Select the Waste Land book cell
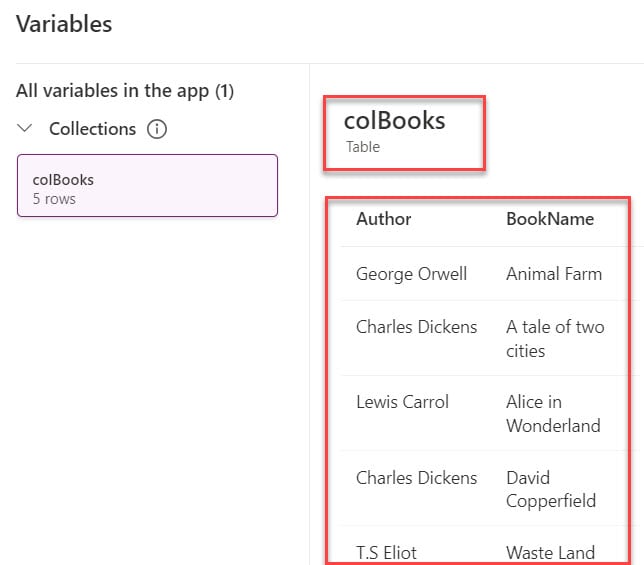Viewport: 644px width, 565px height. pos(550,553)
